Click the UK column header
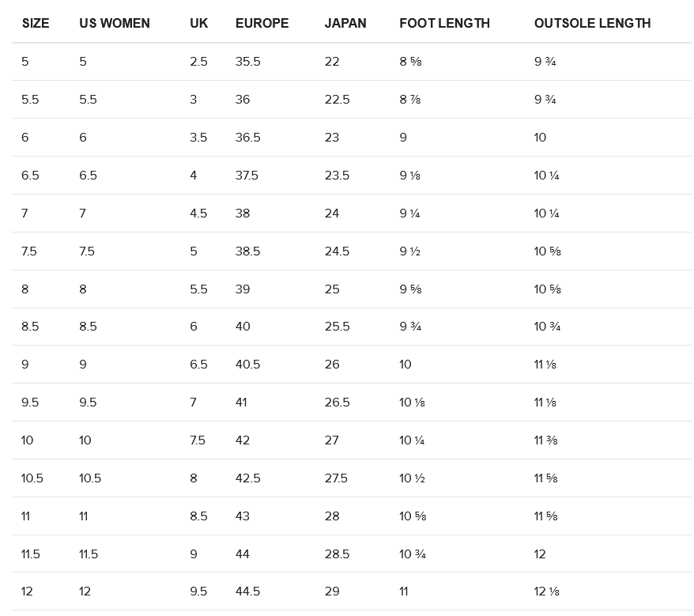 pos(199,23)
